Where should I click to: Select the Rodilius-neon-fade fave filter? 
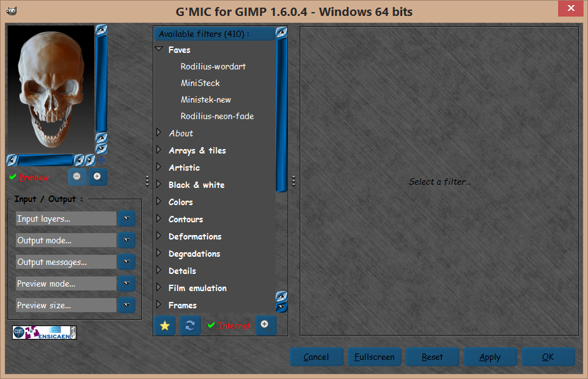217,117
